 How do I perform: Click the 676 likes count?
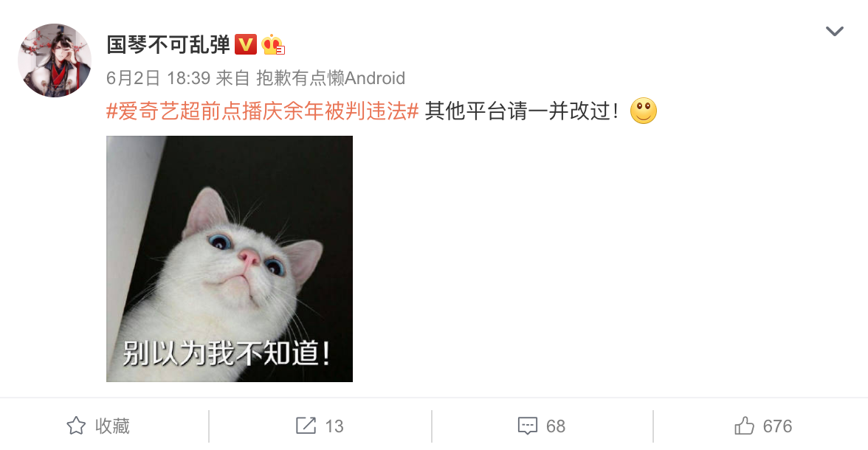(778, 426)
